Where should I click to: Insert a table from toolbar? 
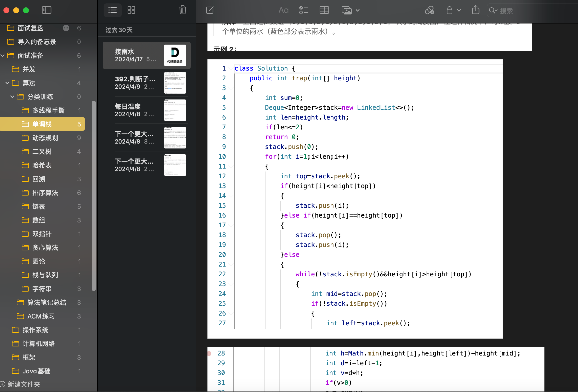point(324,10)
